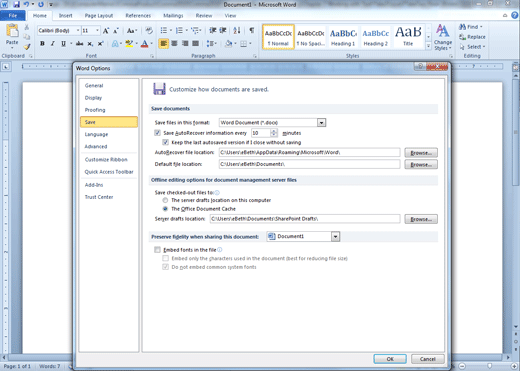
Task: Select General in Word Options list
Action: point(109,86)
